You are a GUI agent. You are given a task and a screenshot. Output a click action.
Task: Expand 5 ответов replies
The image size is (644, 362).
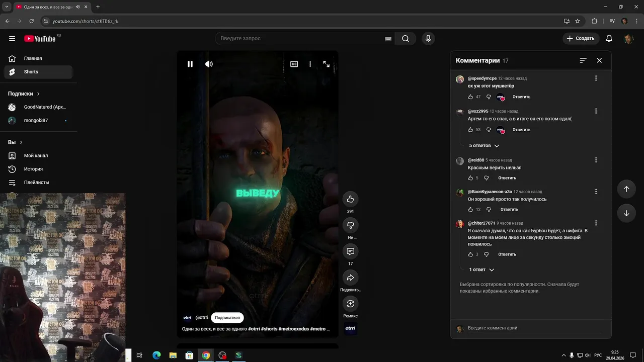484,146
